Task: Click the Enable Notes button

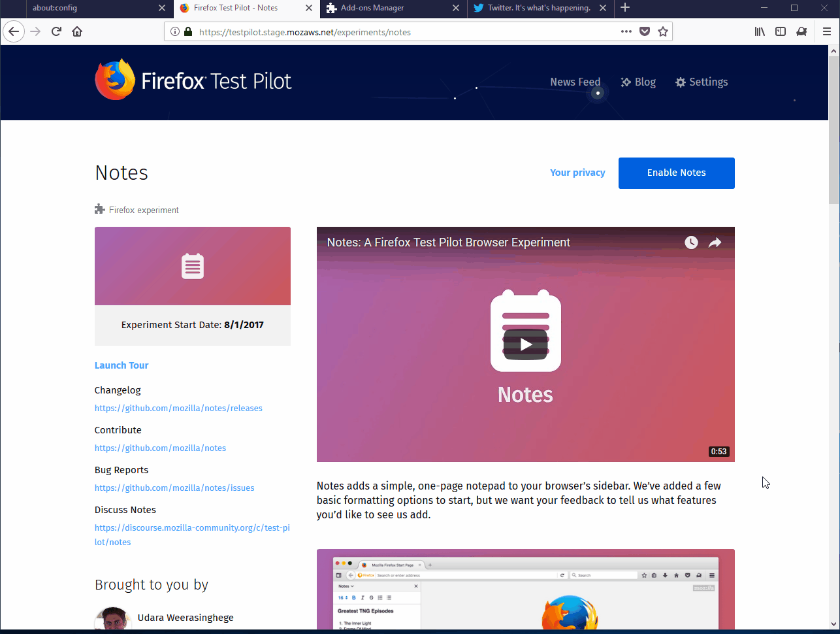Action: click(676, 173)
